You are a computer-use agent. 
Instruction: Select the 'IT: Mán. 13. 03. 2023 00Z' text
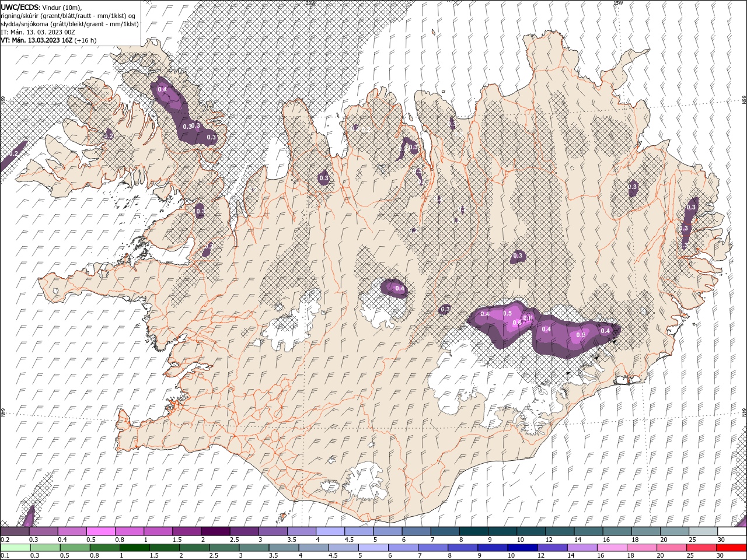38,32
